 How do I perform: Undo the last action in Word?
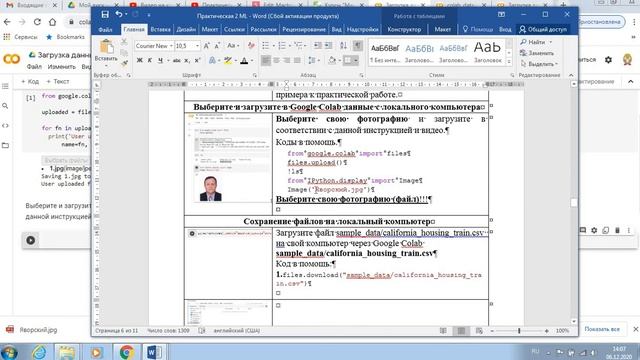click(x=119, y=15)
